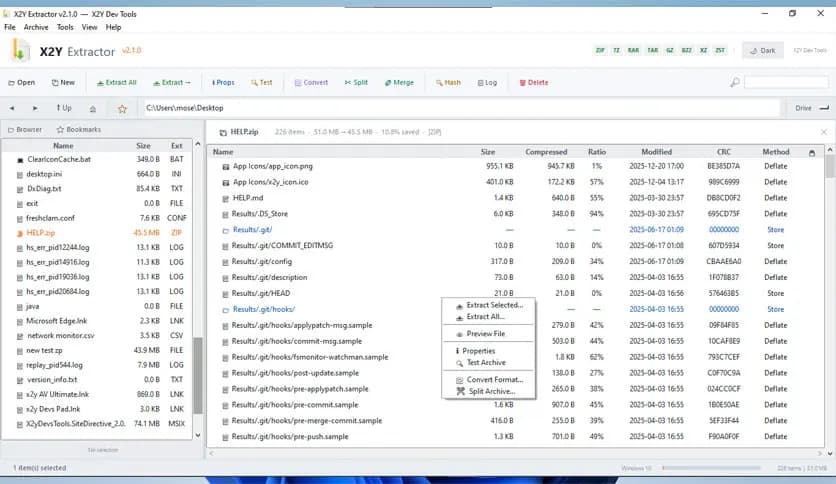Select App Icons/app_icon.png in the archive

pos(515,166)
